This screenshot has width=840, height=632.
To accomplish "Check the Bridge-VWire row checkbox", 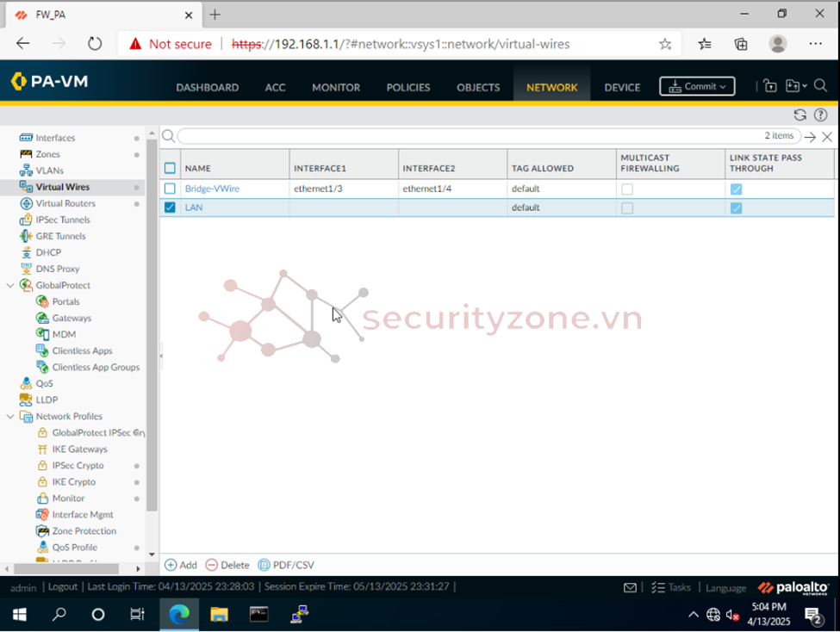I will coord(170,189).
